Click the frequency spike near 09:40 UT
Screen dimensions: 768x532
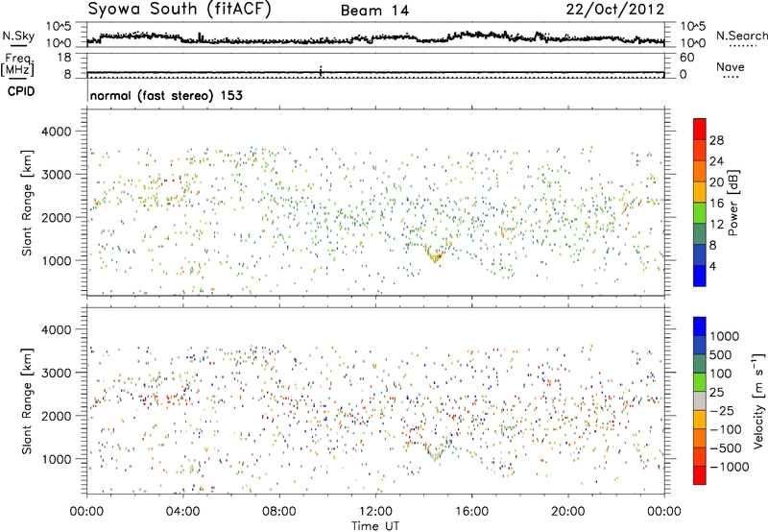pyautogui.click(x=321, y=71)
